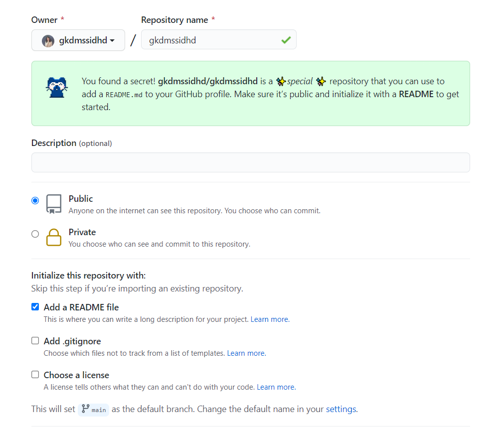The image size is (504, 428).
Task: Click the pixel-art cat mascot in the green banner
Action: (57, 87)
